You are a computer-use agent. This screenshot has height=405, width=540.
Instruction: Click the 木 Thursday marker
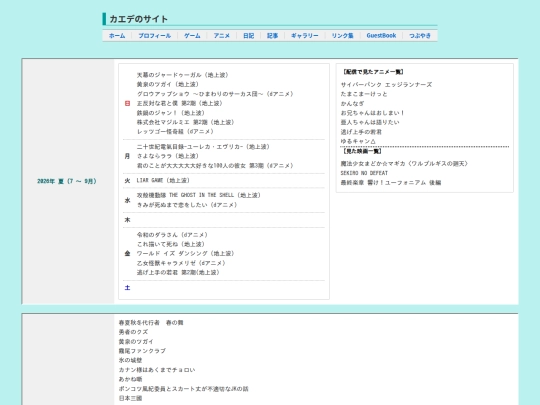[127, 220]
